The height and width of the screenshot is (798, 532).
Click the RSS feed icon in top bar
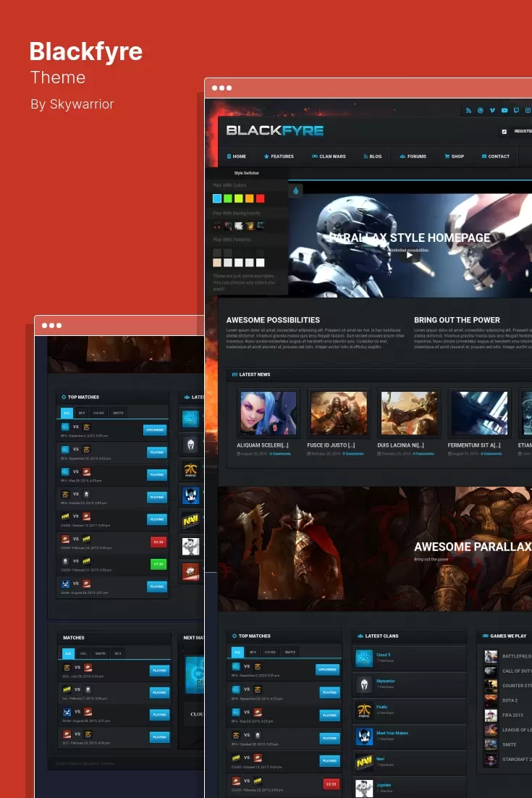coord(468,111)
